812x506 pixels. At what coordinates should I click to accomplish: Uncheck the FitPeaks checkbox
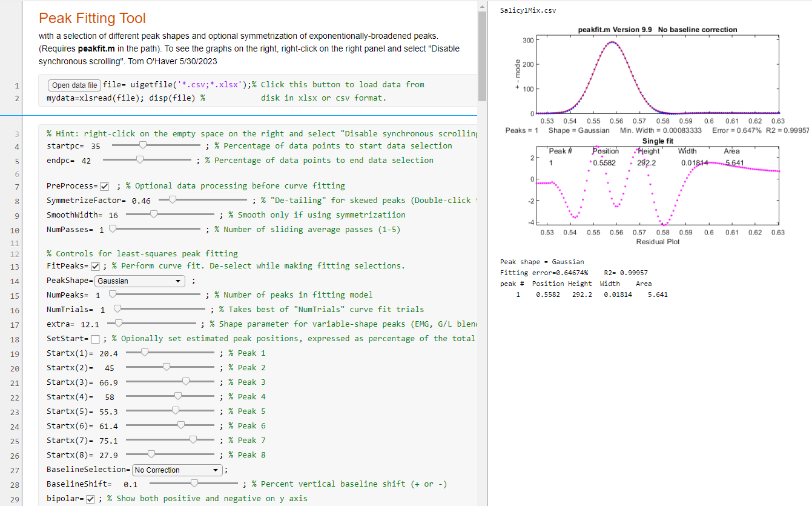[x=95, y=267]
